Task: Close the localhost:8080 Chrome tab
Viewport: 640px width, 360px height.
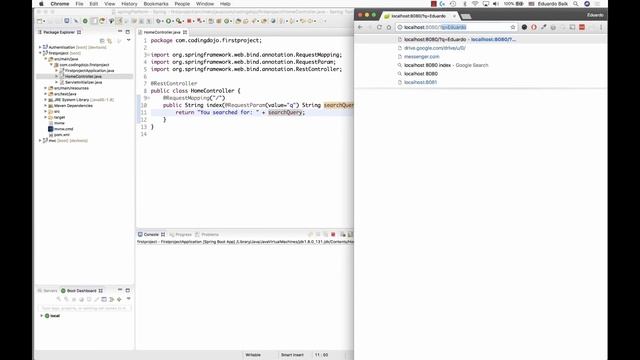Action: point(454,16)
